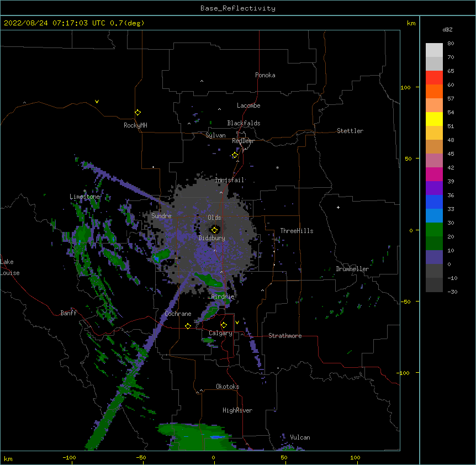Click the yellow V marker northwest of RockyMH
The image size is (476, 465).
(97, 102)
